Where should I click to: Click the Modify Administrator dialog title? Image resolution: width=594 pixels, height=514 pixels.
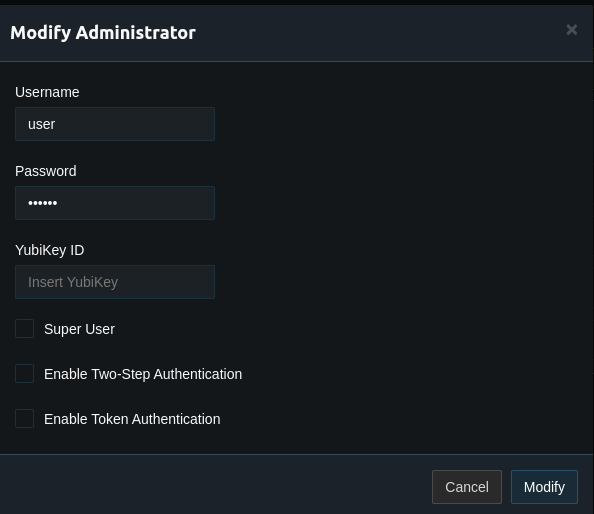pyautogui.click(x=103, y=33)
